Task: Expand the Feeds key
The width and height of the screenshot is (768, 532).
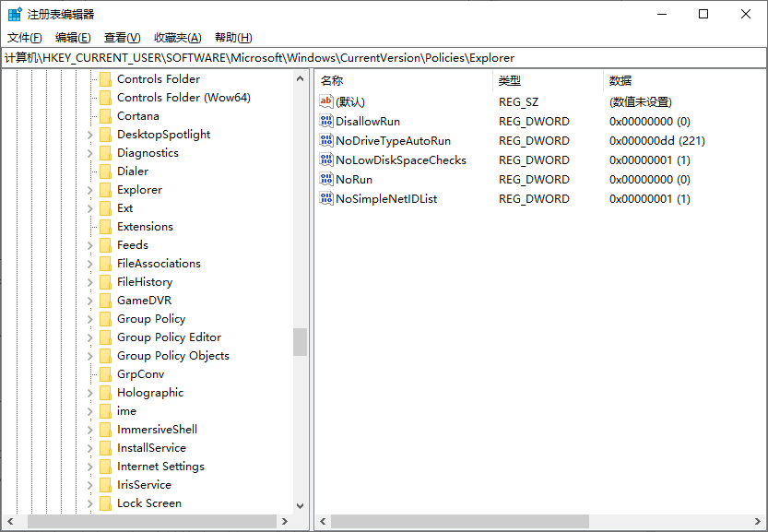Action: tap(90, 245)
